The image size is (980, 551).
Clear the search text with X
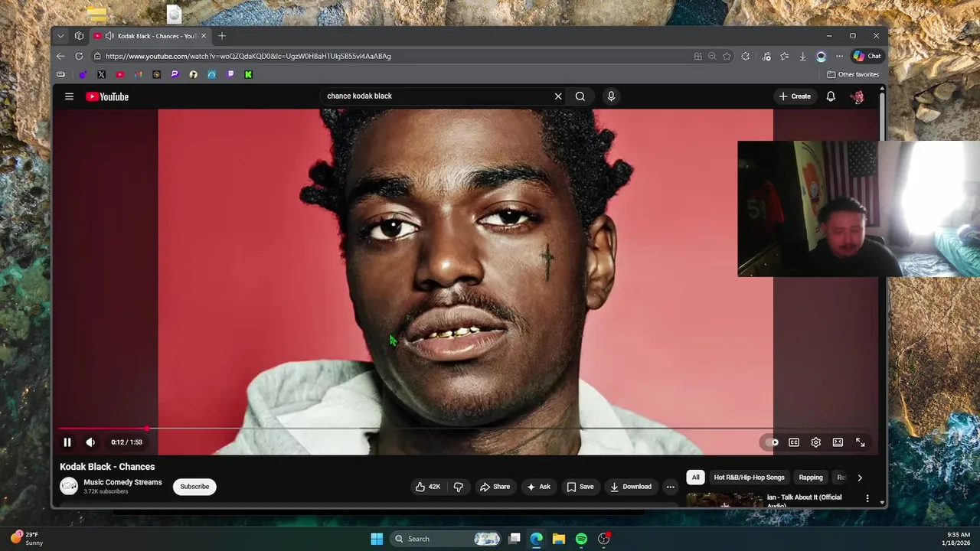558,96
